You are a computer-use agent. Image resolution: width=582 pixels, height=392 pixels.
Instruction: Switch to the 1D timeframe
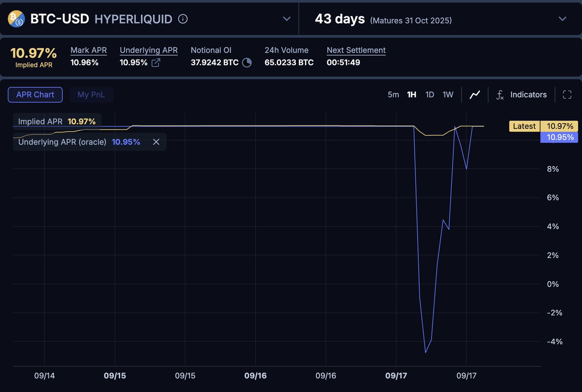pos(430,94)
